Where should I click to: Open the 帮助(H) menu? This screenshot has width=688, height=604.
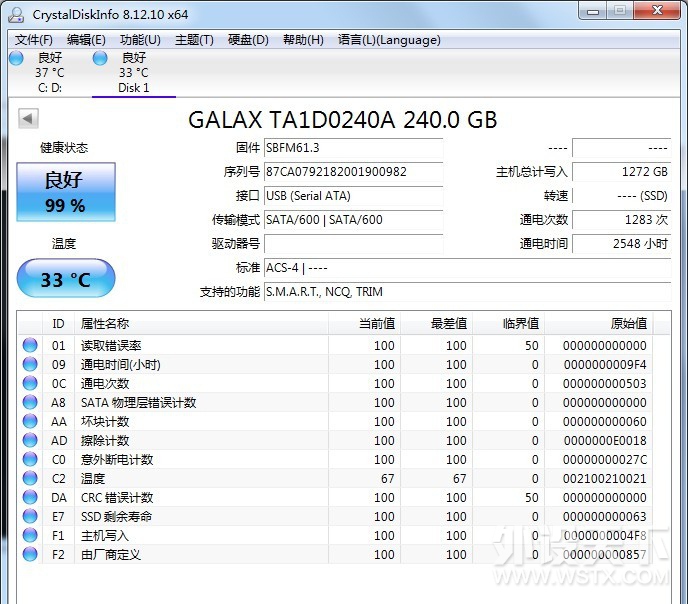click(x=303, y=40)
